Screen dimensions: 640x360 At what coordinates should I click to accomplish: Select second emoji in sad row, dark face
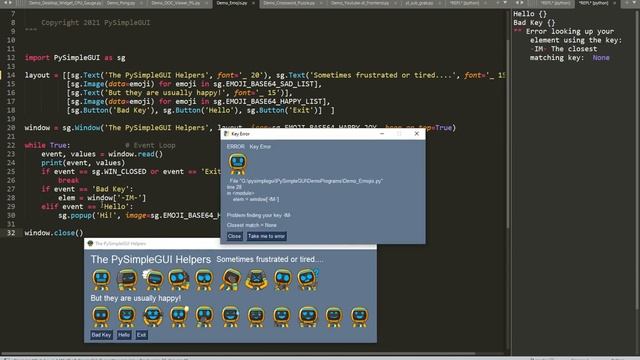(x=127, y=280)
